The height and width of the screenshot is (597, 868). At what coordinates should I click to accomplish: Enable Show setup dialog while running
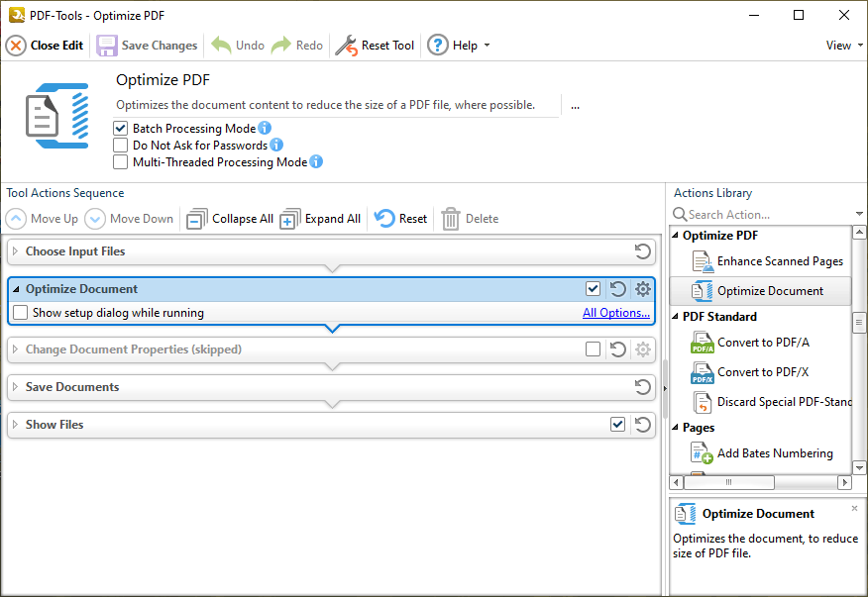20,311
